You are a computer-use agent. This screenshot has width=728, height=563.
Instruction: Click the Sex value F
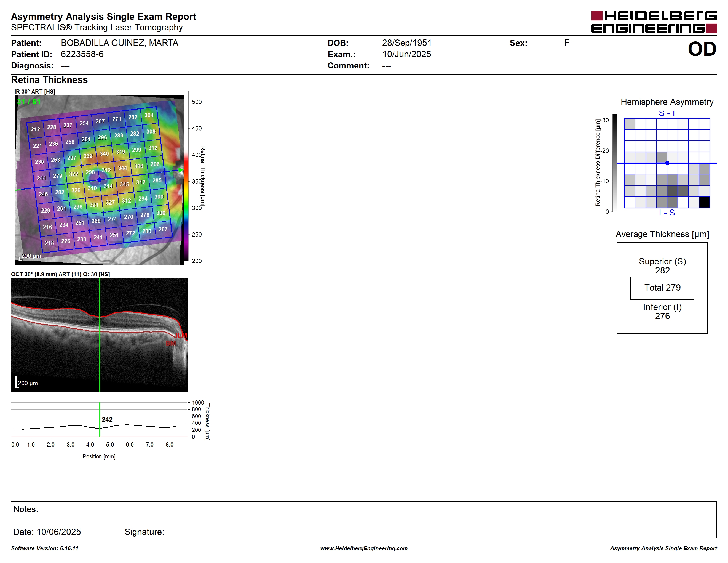[567, 43]
